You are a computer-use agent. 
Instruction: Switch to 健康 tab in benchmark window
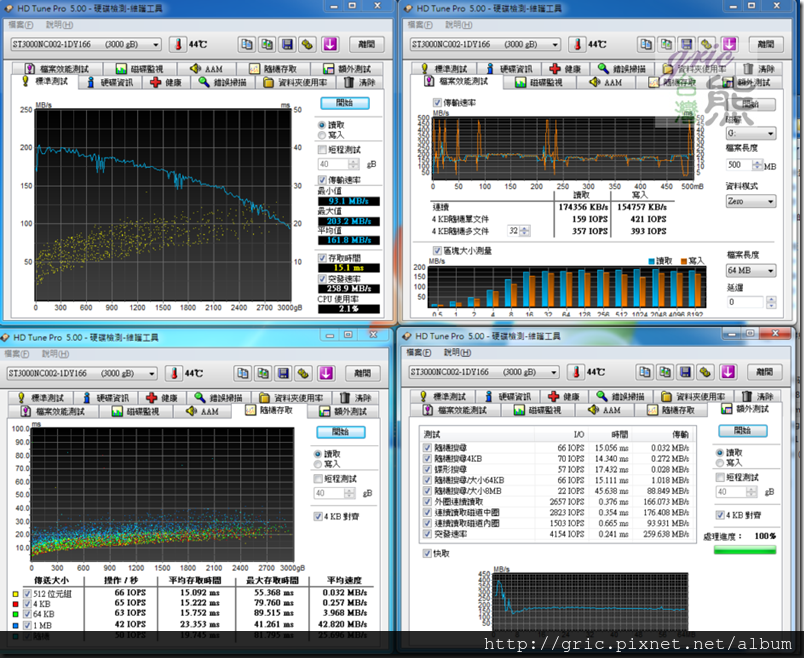167,83
